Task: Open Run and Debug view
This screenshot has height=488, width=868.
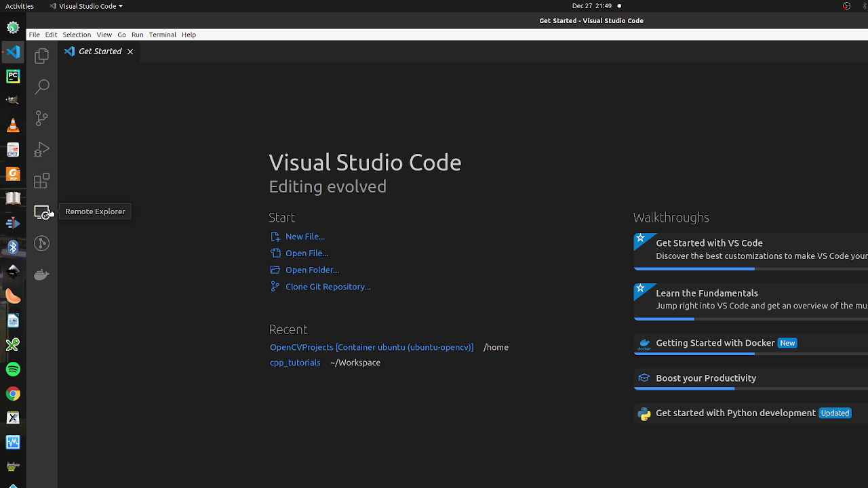Action: coord(42,149)
